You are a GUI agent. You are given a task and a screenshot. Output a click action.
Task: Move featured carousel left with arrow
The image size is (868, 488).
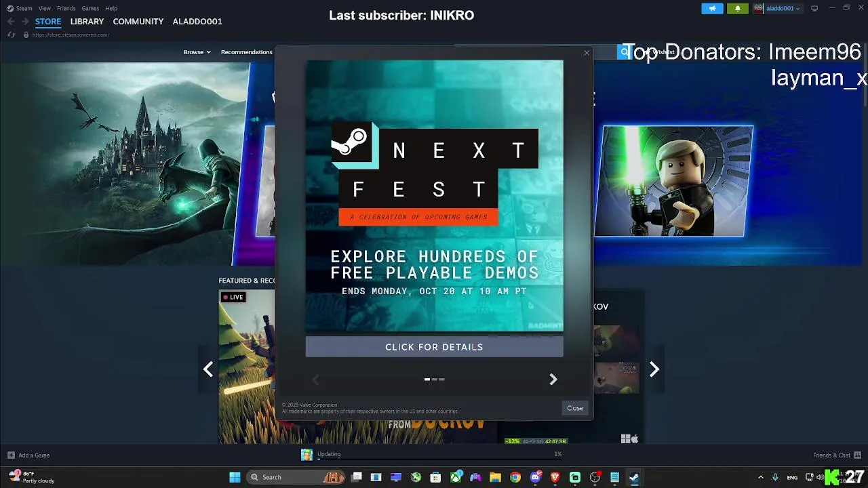(x=208, y=369)
